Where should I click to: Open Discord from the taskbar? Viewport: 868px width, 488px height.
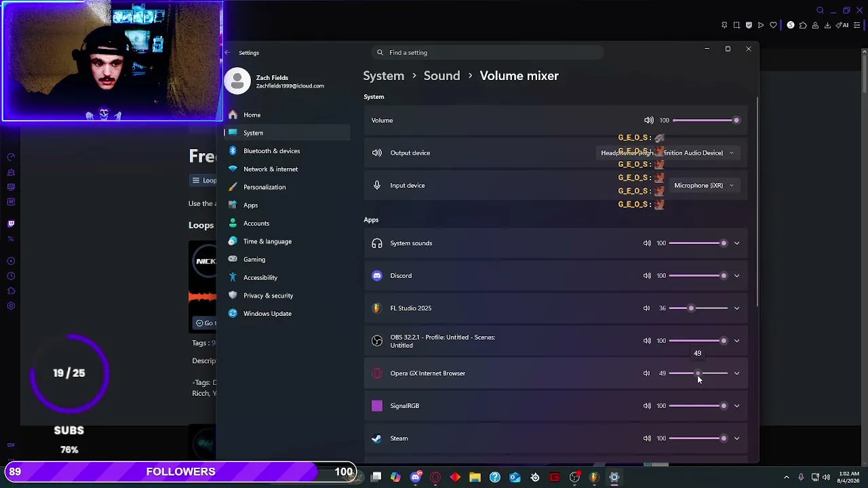pos(416,477)
